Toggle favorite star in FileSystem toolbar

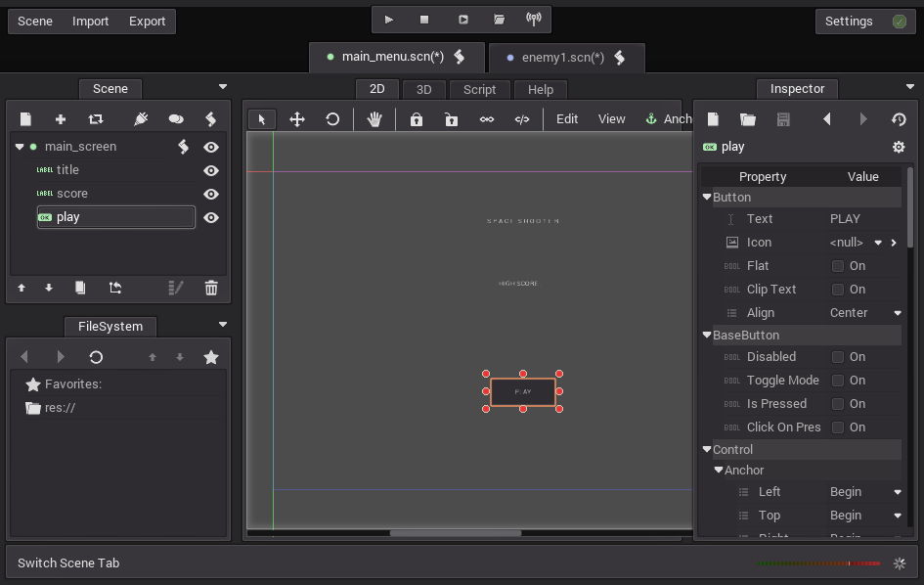[x=211, y=357]
